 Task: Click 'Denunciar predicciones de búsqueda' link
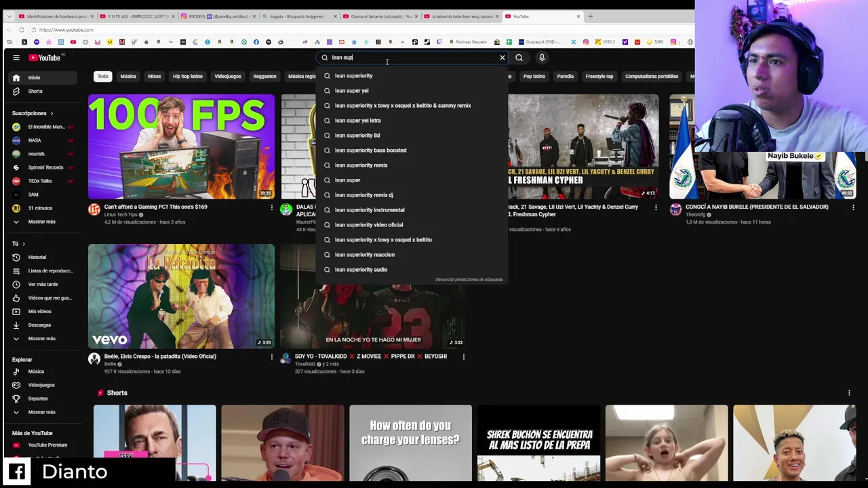click(x=469, y=279)
